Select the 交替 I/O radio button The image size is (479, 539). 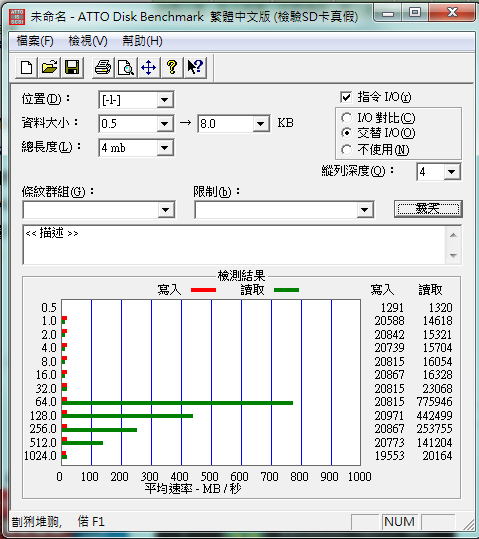pos(346,133)
